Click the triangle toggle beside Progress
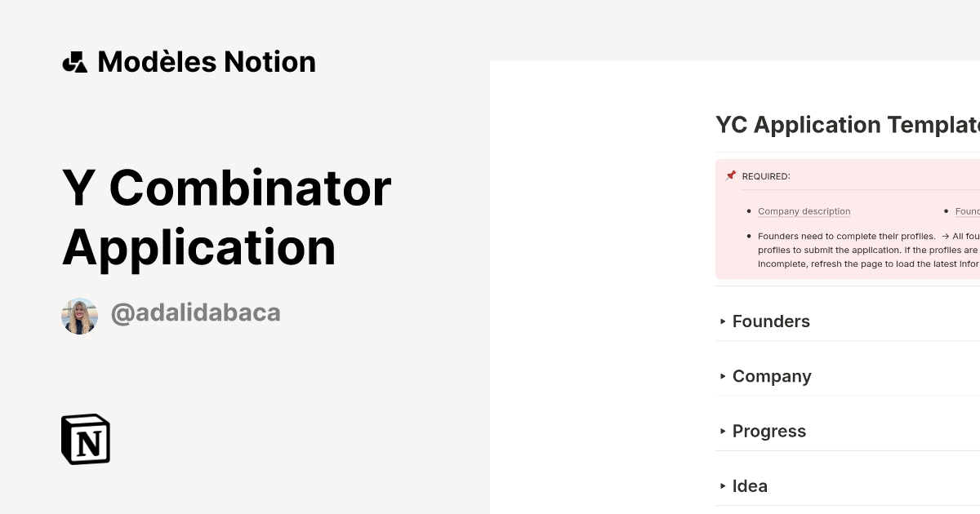 [x=722, y=431]
